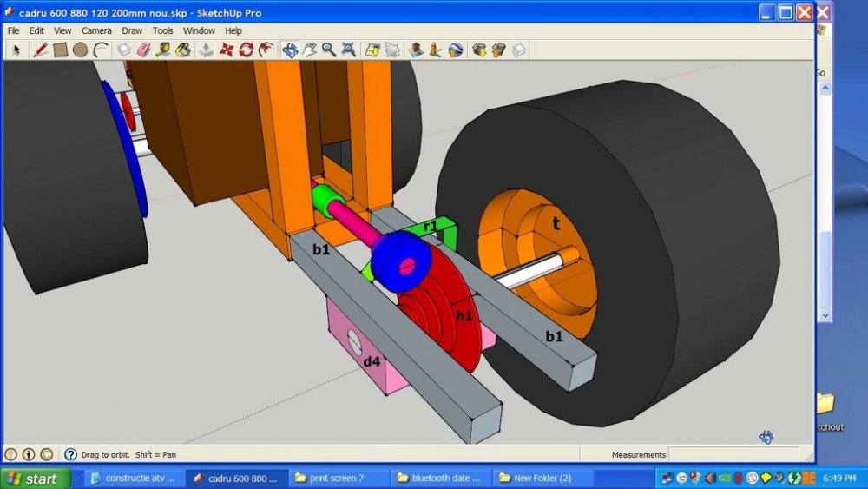The width and height of the screenshot is (868, 489).
Task: Choose the Paint Bucket tool
Action: pos(183,50)
